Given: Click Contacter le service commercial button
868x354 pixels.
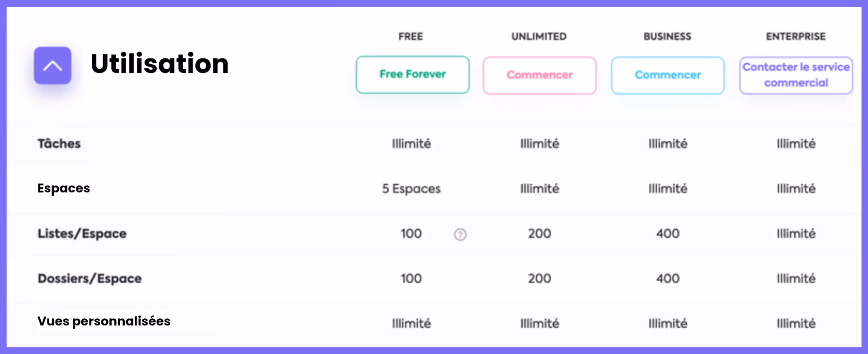Looking at the screenshot, I should pyautogui.click(x=796, y=75).
